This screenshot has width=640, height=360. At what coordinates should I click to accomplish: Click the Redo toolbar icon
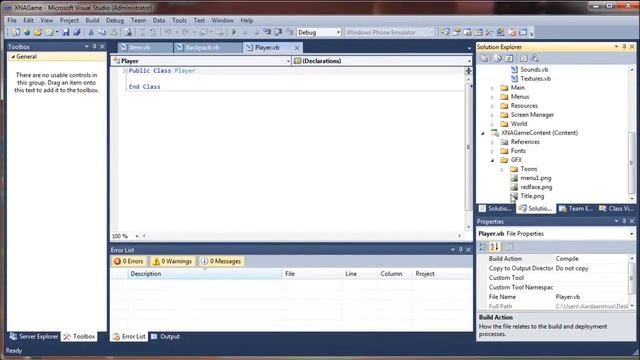tap(185, 32)
